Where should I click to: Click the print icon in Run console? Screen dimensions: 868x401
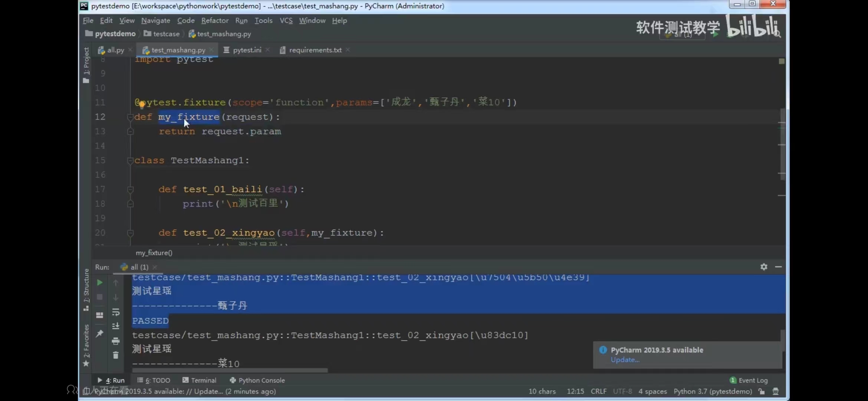point(116,341)
